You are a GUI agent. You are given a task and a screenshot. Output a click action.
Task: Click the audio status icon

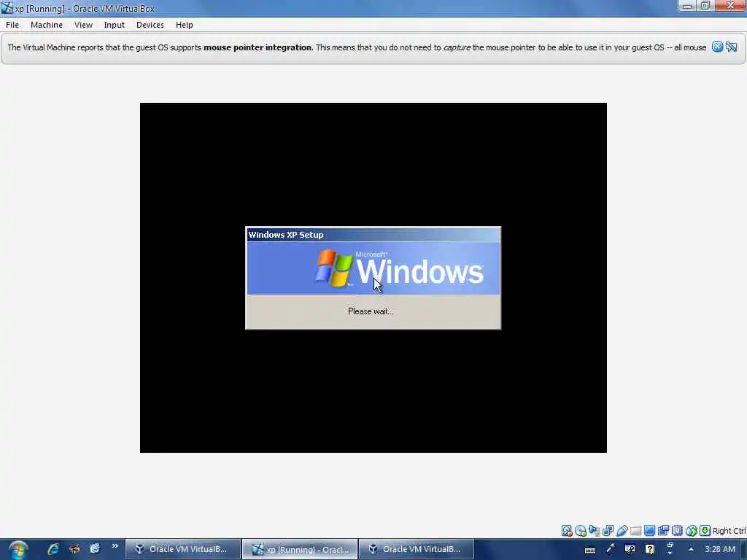point(594,531)
